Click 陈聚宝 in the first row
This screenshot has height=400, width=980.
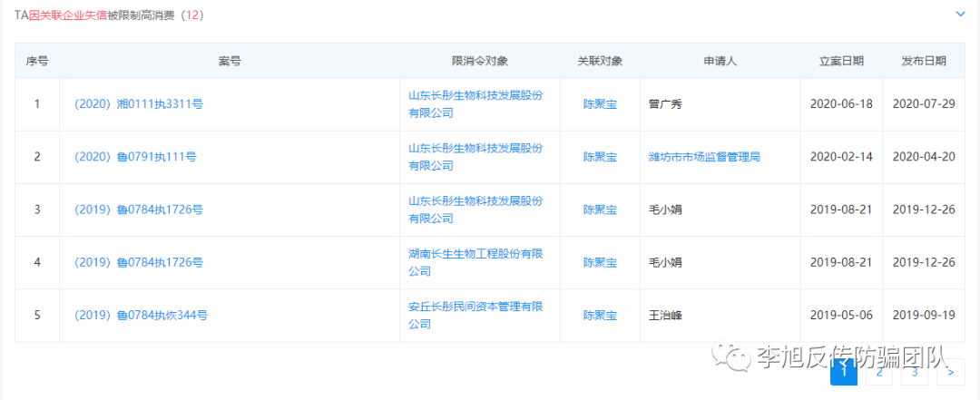coord(599,104)
